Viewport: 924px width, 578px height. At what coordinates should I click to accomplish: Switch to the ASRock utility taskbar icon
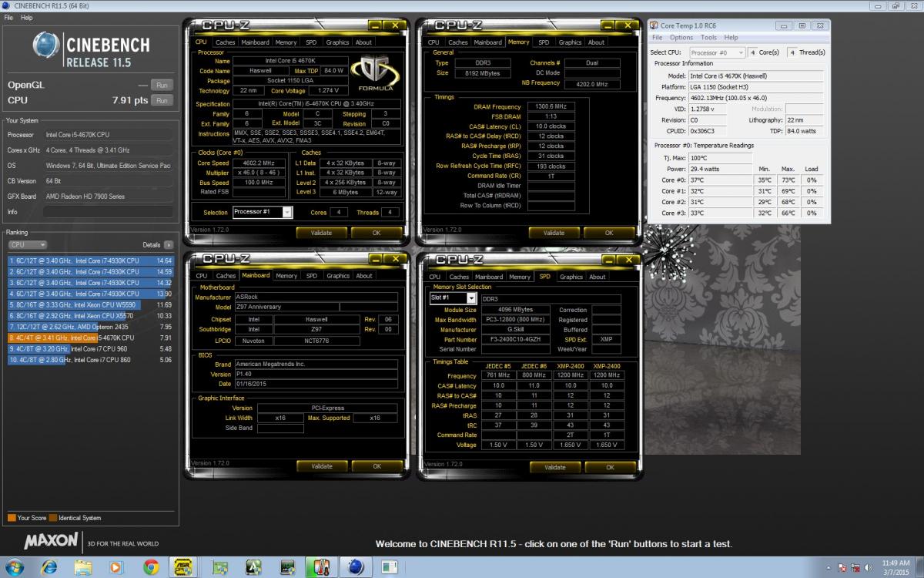tap(185, 567)
